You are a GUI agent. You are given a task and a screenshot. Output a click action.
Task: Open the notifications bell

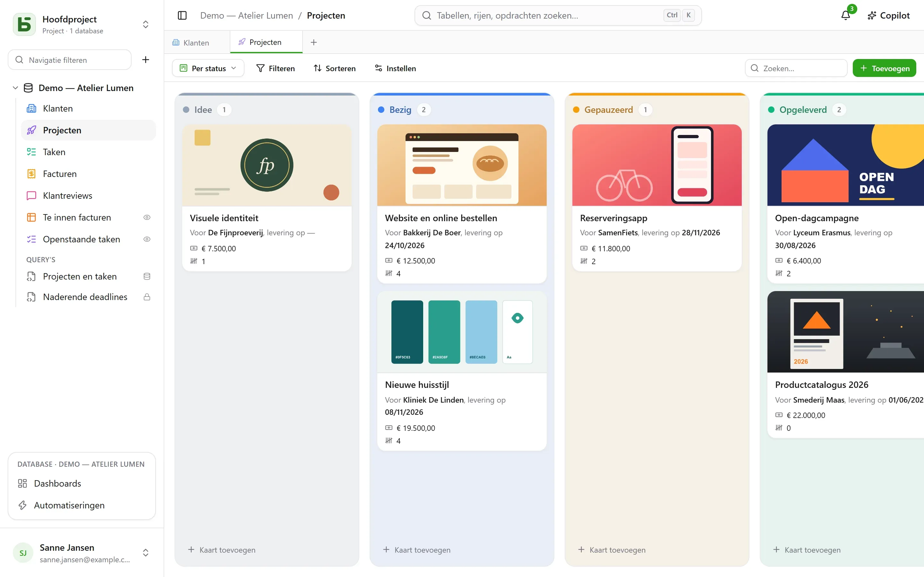click(x=846, y=15)
